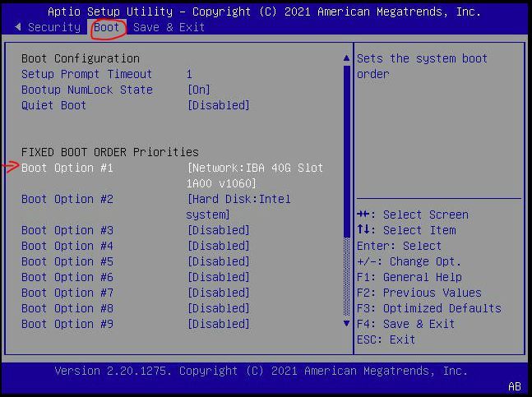Toggle Bootup NumLock State [On] value
Viewport: 532px width, 397px height.
pyautogui.click(x=198, y=90)
